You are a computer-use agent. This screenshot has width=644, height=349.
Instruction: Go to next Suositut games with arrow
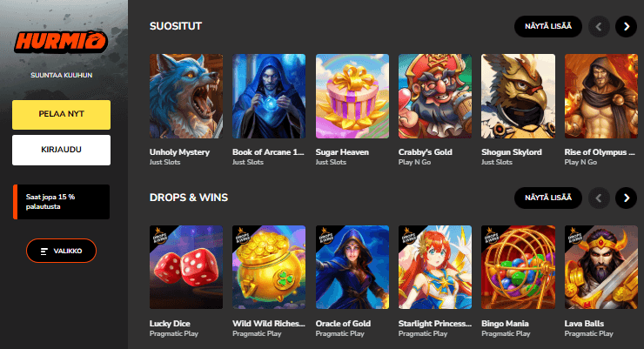(626, 27)
